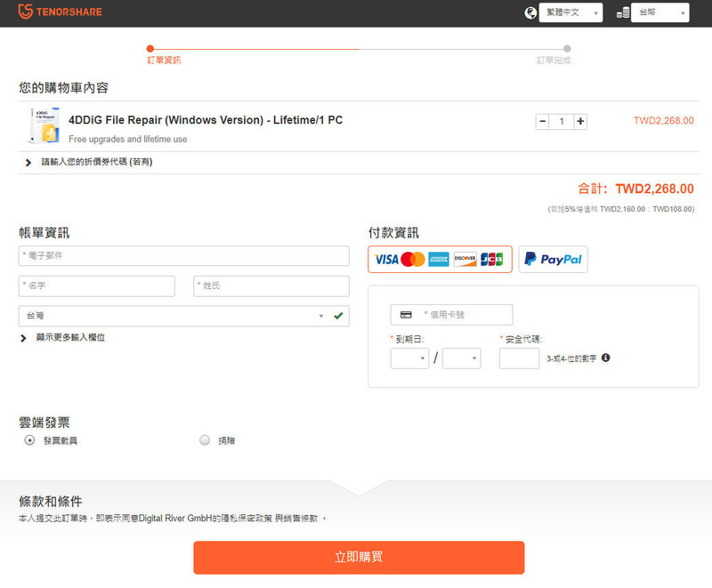Click the security code info icon
This screenshot has height=588, width=712.
point(606,358)
